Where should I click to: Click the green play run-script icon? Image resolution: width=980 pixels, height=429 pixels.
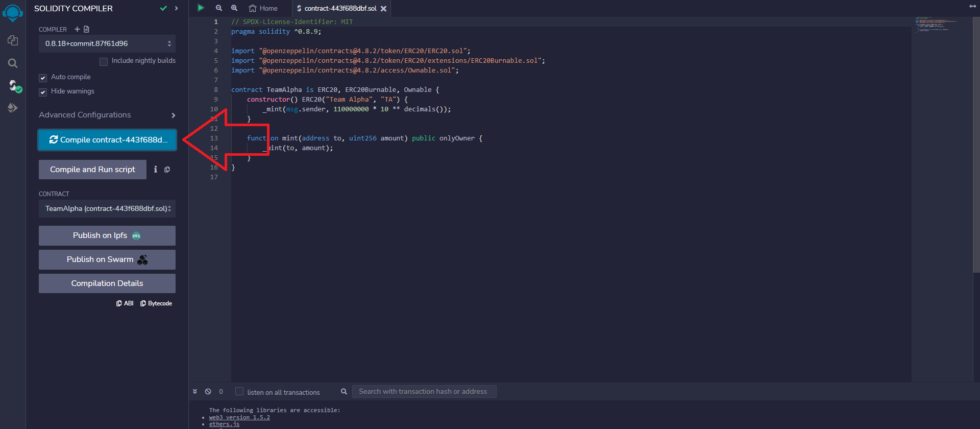point(201,8)
